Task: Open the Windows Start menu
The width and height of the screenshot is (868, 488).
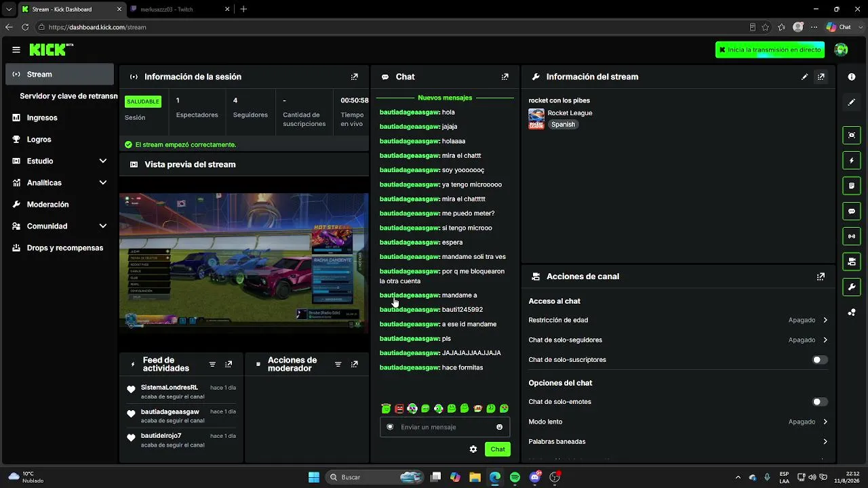Action: click(314, 477)
